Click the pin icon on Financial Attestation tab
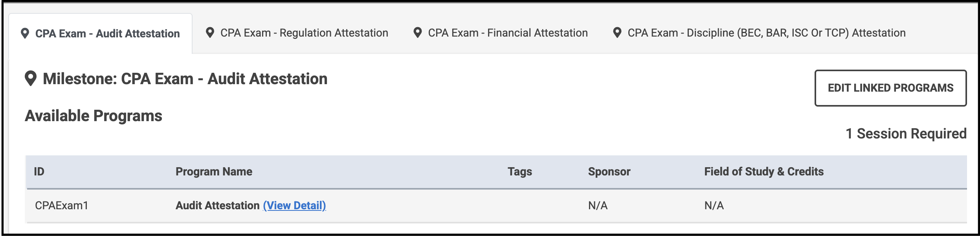This screenshot has height=236, width=980. (418, 33)
